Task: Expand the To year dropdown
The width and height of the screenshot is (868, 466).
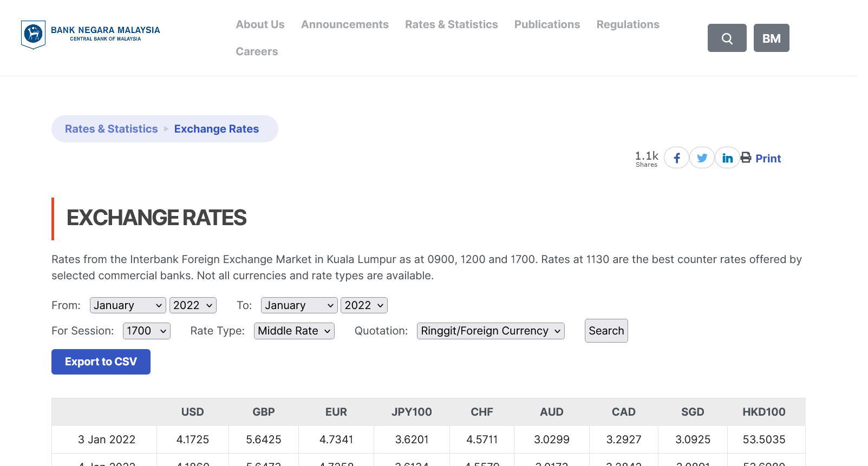Action: pyautogui.click(x=364, y=305)
